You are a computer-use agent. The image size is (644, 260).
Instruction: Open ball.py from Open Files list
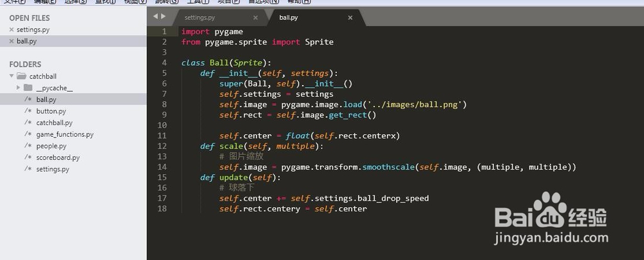26,41
